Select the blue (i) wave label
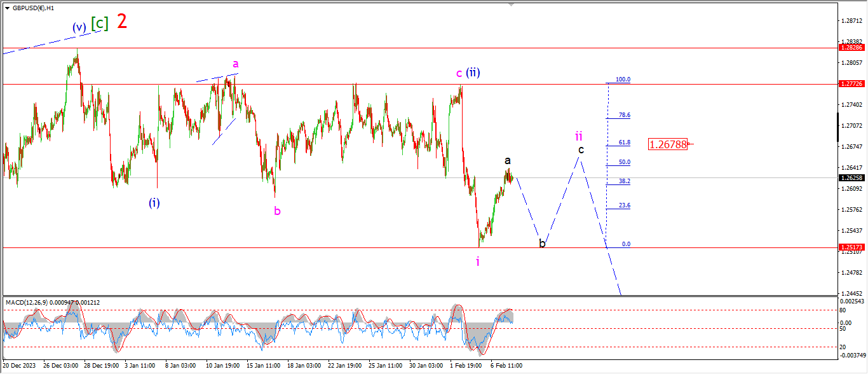Viewport: 868px width, 374px height. (x=154, y=203)
